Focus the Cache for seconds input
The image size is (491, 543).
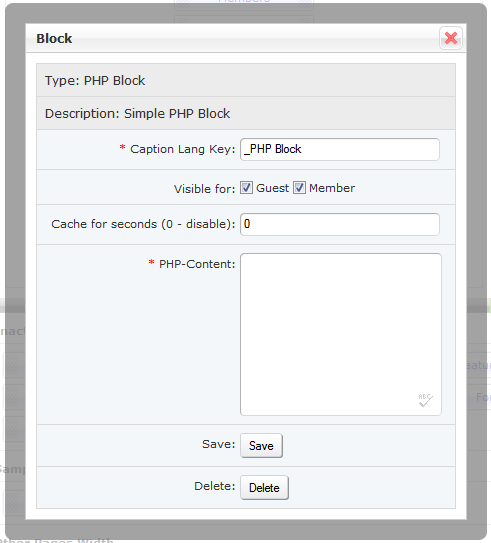tap(340, 224)
